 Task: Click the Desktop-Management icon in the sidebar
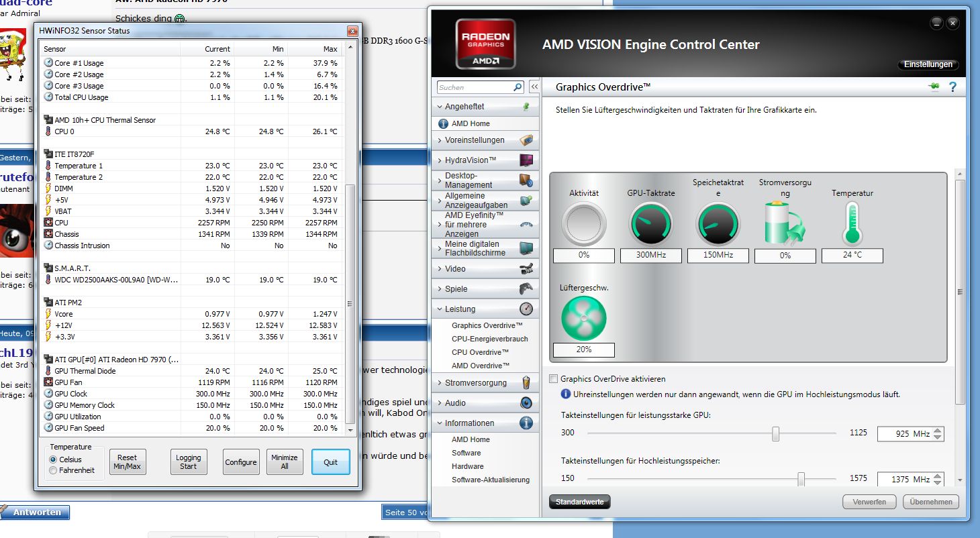pyautogui.click(x=526, y=180)
